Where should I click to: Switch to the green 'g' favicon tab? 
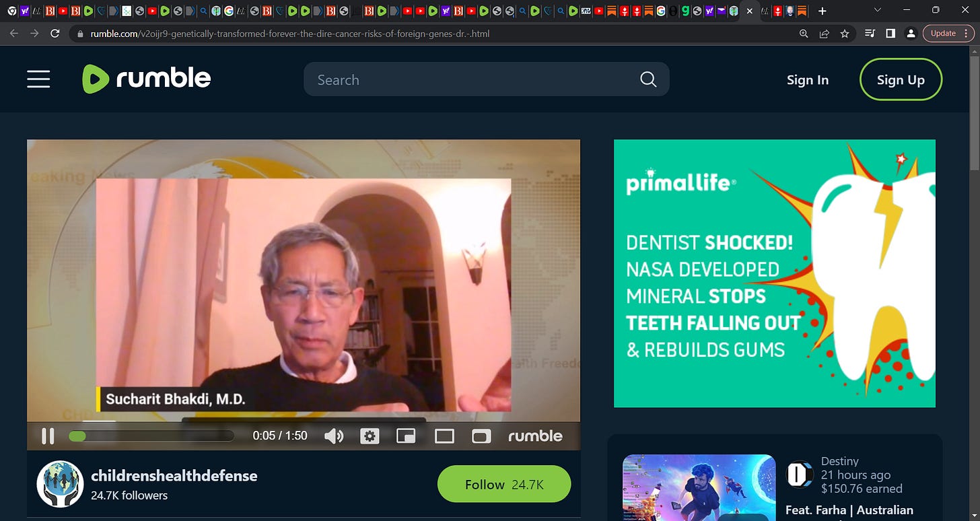tap(685, 11)
